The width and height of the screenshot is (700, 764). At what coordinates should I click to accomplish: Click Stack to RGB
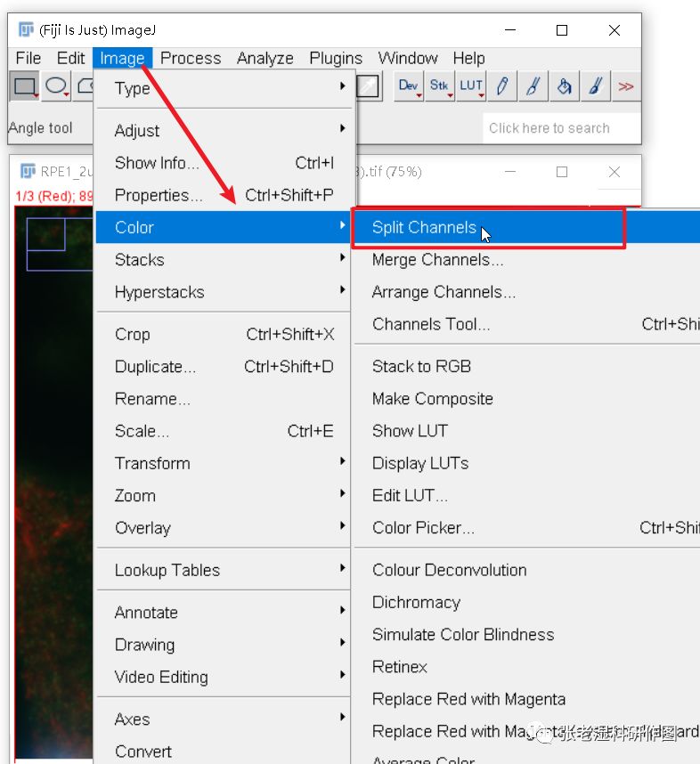tap(527, 366)
